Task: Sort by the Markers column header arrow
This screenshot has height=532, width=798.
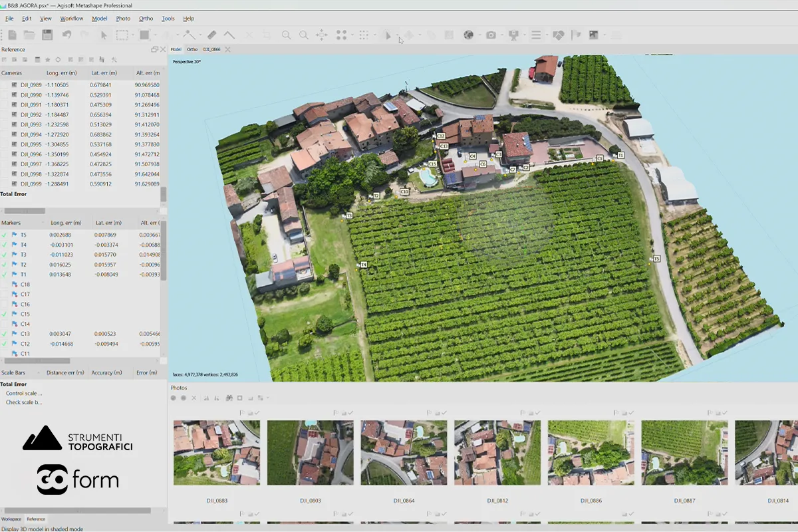Action: [43, 223]
